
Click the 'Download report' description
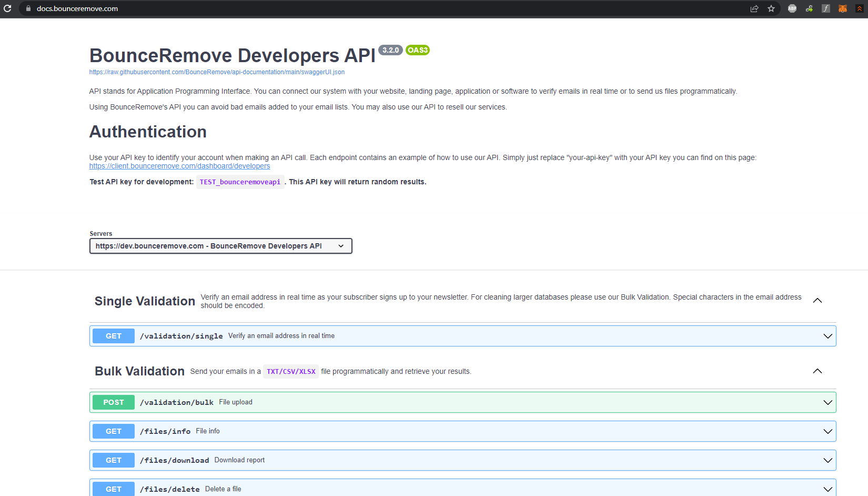coord(239,460)
